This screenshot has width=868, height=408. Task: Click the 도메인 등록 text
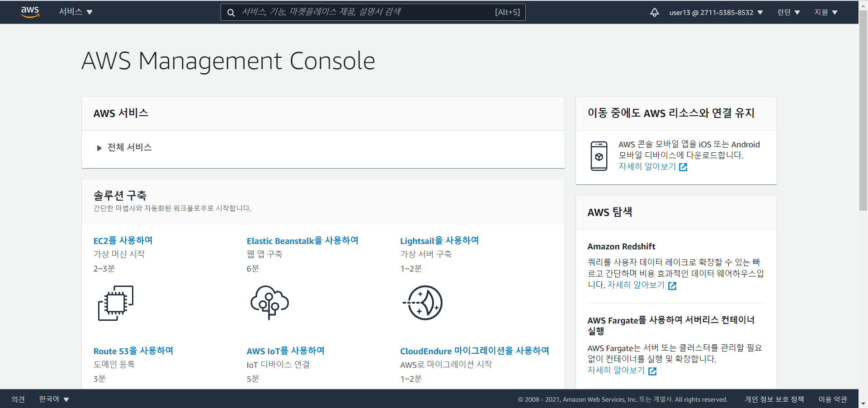point(114,364)
